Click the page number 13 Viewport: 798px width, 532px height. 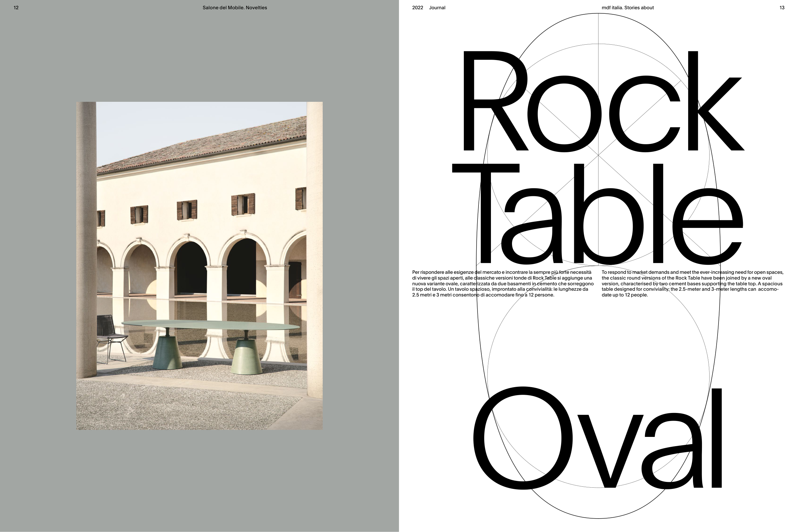[782, 8]
